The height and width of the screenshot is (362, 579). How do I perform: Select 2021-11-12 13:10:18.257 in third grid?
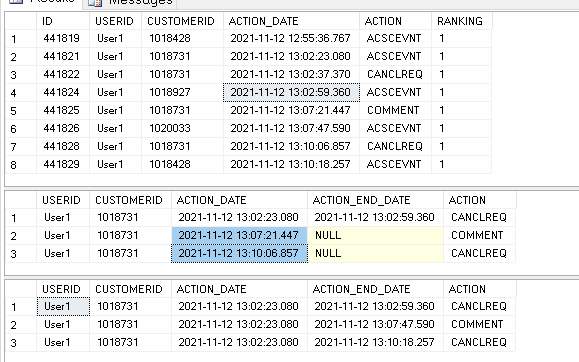(x=376, y=342)
